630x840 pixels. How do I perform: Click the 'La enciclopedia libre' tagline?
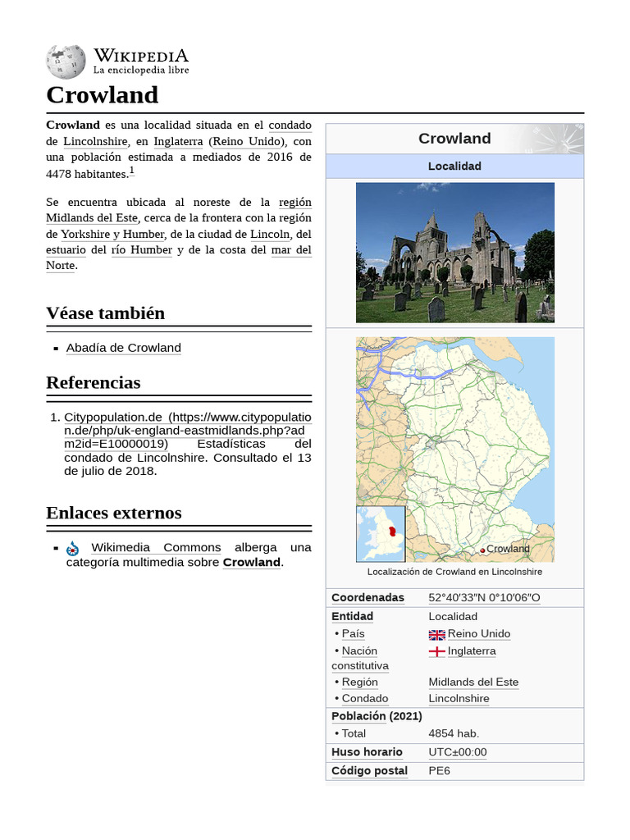pyautogui.click(x=141, y=71)
